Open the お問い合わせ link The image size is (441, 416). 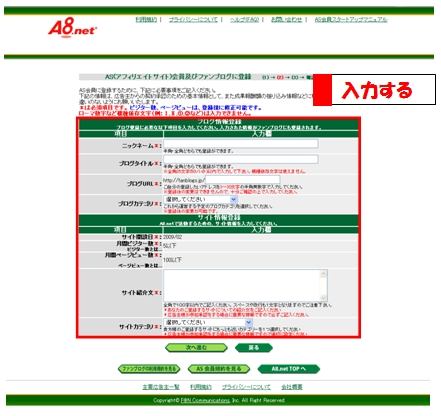tap(286, 20)
